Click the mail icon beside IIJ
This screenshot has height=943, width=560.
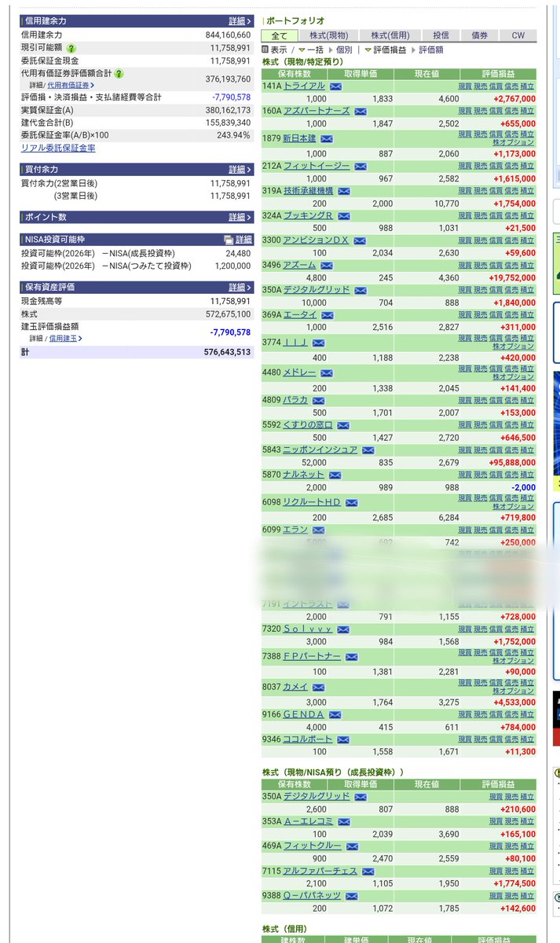coord(319,343)
